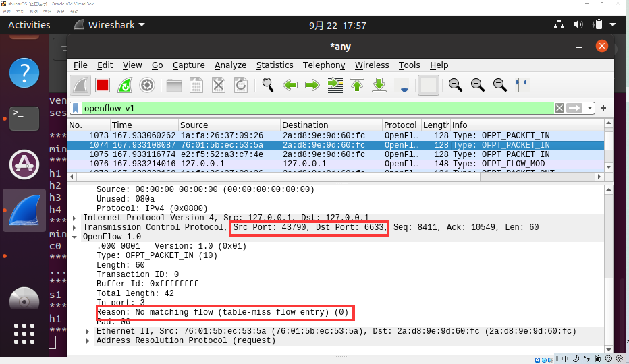Expand Transmission Control Protocol details

(x=74, y=227)
